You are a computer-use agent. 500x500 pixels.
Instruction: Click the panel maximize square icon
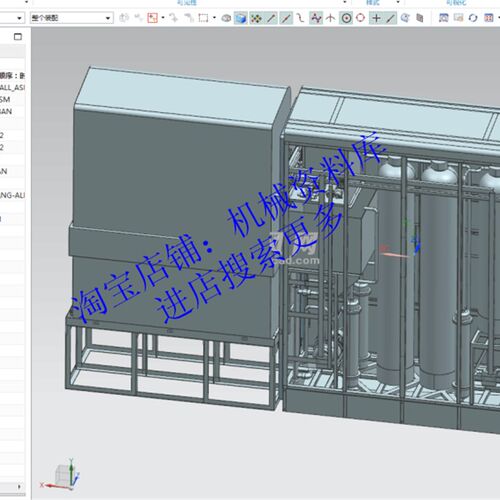tap(18, 37)
